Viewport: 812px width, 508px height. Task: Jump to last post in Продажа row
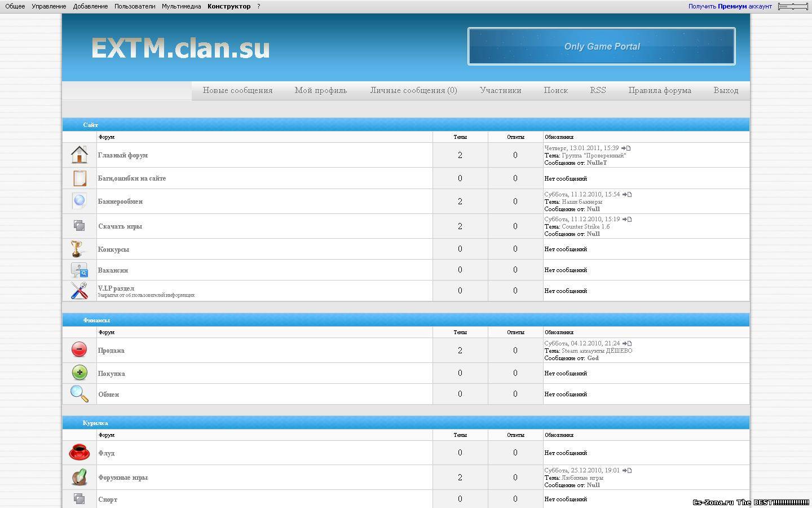click(x=627, y=343)
